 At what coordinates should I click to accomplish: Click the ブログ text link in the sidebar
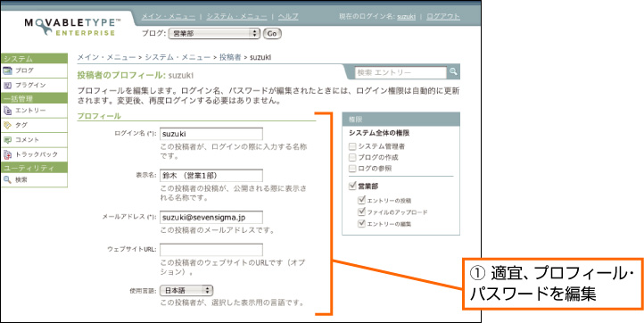pos(25,70)
